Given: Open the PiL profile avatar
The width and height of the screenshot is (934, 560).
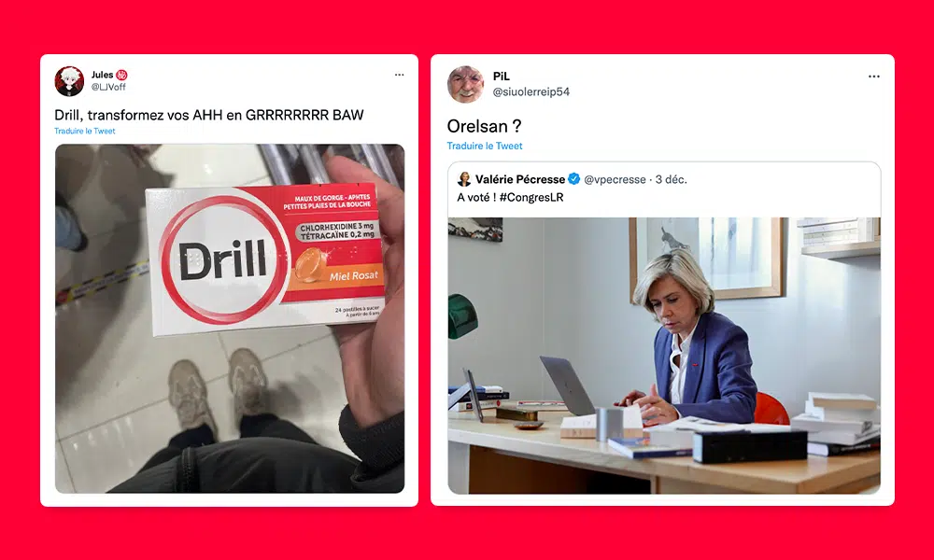Looking at the screenshot, I should (466, 85).
